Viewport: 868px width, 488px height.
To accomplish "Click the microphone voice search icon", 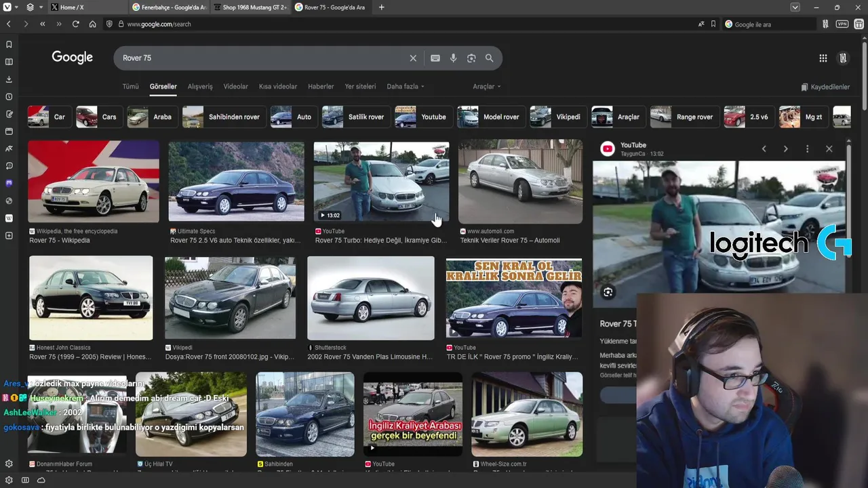I will pos(453,58).
